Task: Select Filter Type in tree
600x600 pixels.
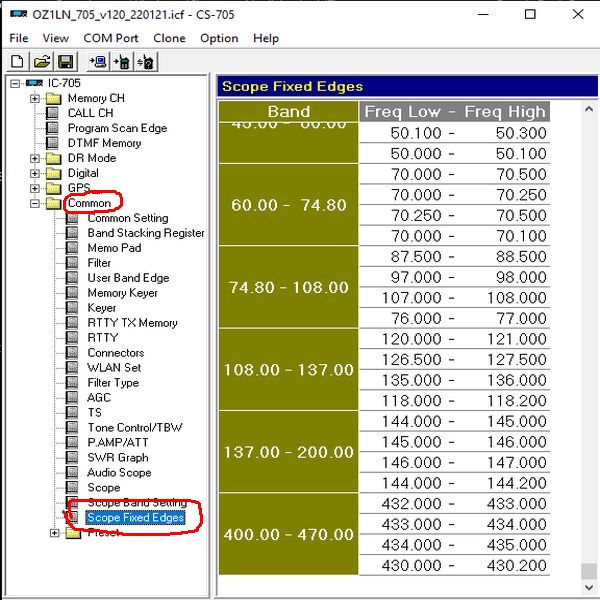Action: [x=113, y=382]
